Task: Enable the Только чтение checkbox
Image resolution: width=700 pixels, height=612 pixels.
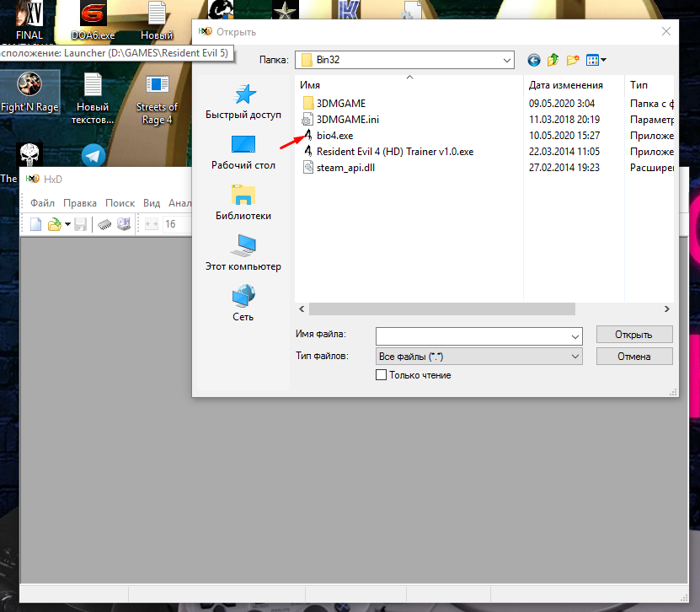Action: click(x=382, y=375)
